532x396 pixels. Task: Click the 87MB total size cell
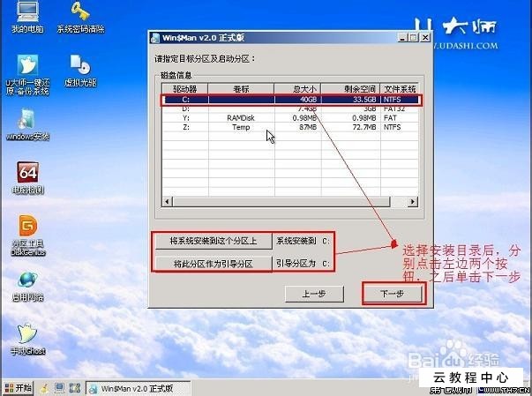coord(298,127)
